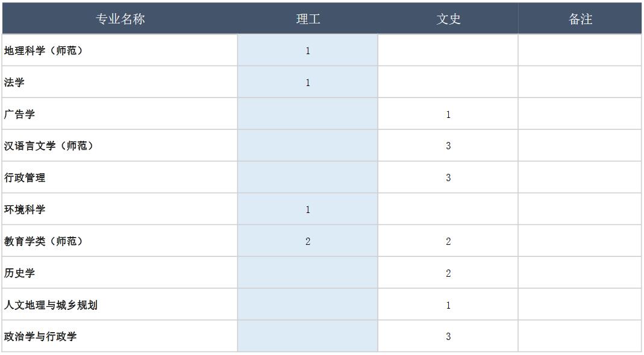Click the 政治学与行政学 cell
The height and width of the screenshot is (355, 644).
pos(120,336)
